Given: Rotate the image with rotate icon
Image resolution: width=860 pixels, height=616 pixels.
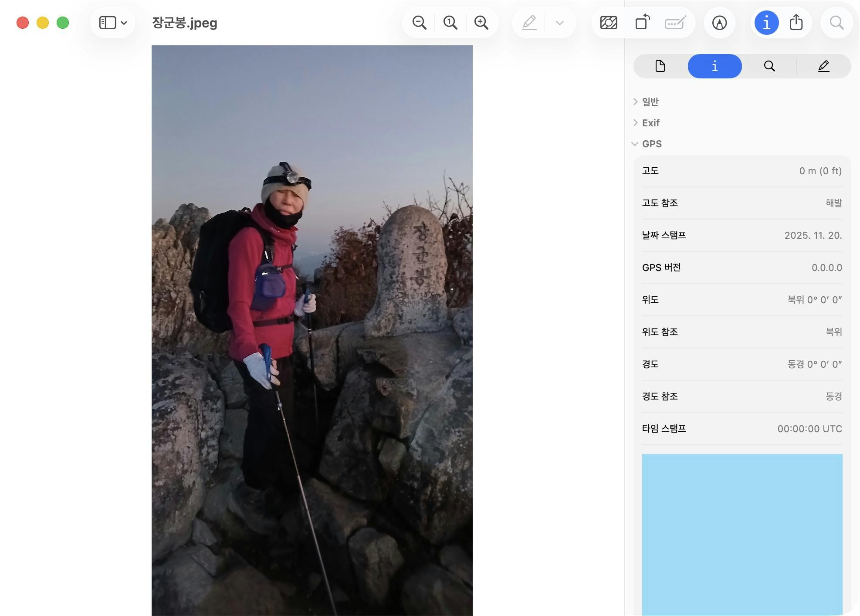Looking at the screenshot, I should [x=642, y=23].
